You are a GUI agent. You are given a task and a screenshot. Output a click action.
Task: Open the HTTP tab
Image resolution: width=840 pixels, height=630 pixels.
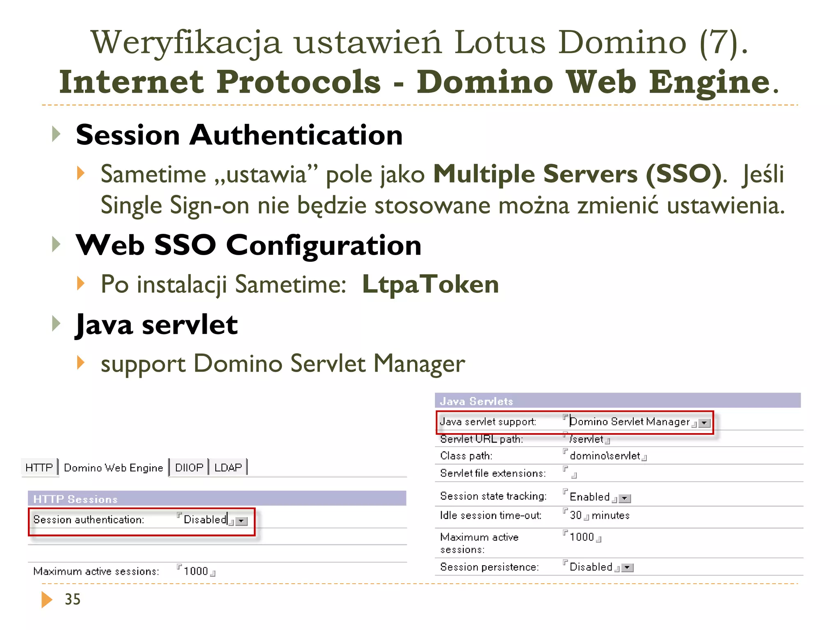click(39, 468)
